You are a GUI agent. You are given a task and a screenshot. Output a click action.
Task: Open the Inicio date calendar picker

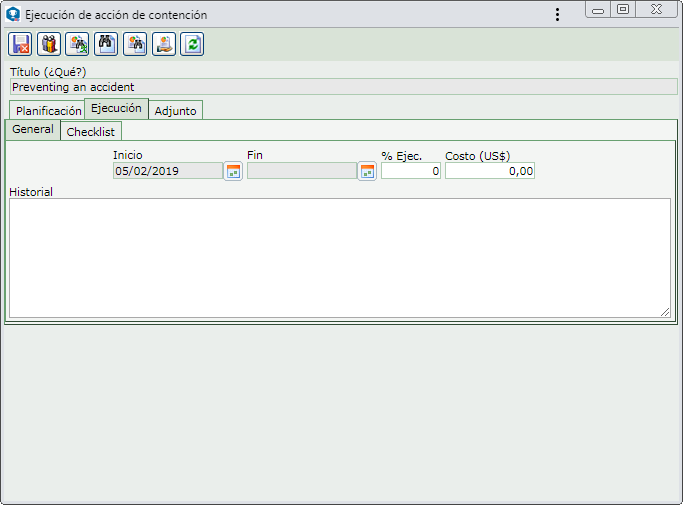pos(233,171)
